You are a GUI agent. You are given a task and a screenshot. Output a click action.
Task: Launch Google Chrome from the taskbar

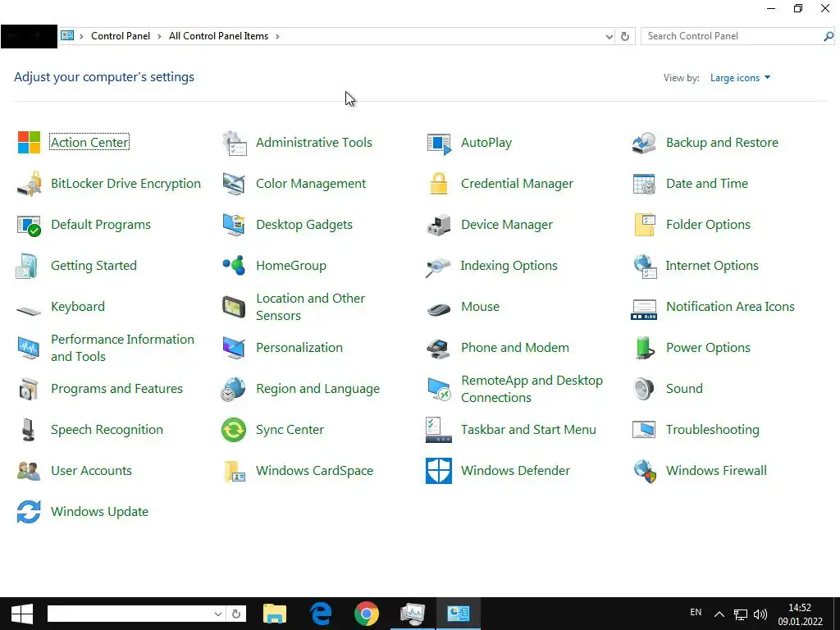coord(367,614)
